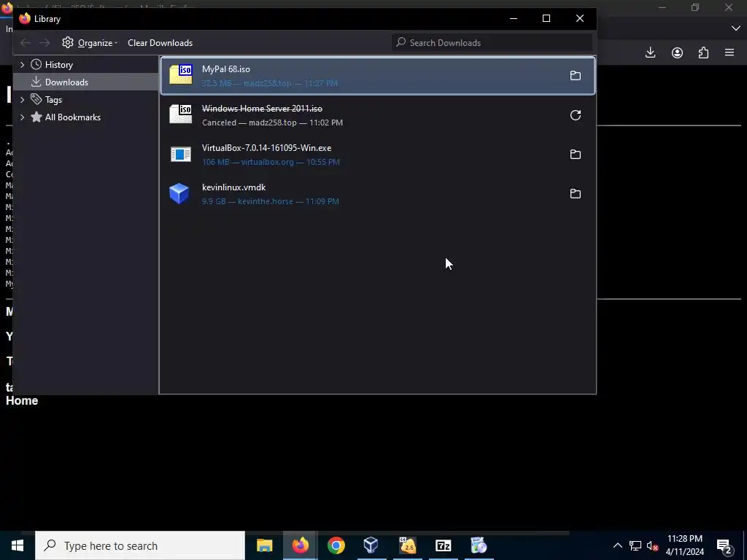Open folder containing kevinlinux.vmdk
The height and width of the screenshot is (560, 747).
click(576, 194)
